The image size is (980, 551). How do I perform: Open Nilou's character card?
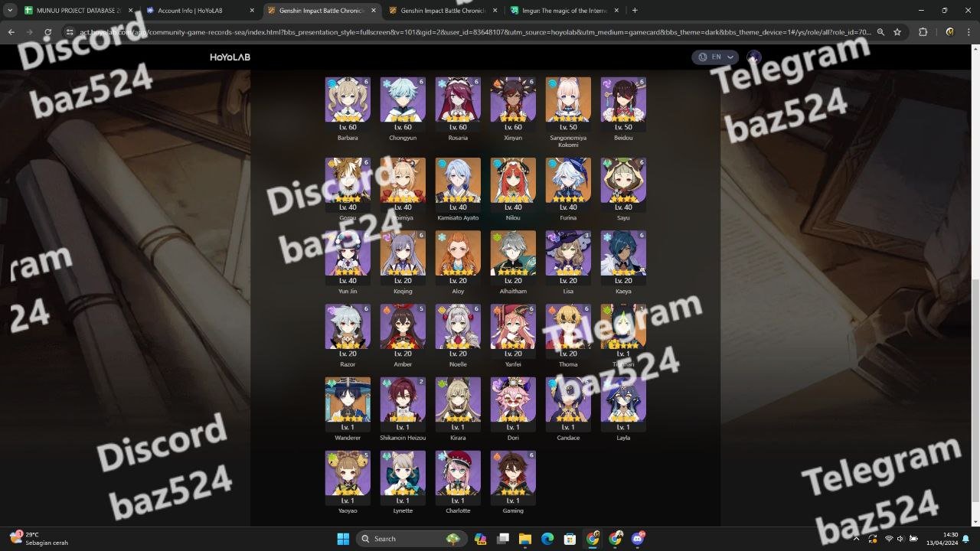[x=513, y=185]
